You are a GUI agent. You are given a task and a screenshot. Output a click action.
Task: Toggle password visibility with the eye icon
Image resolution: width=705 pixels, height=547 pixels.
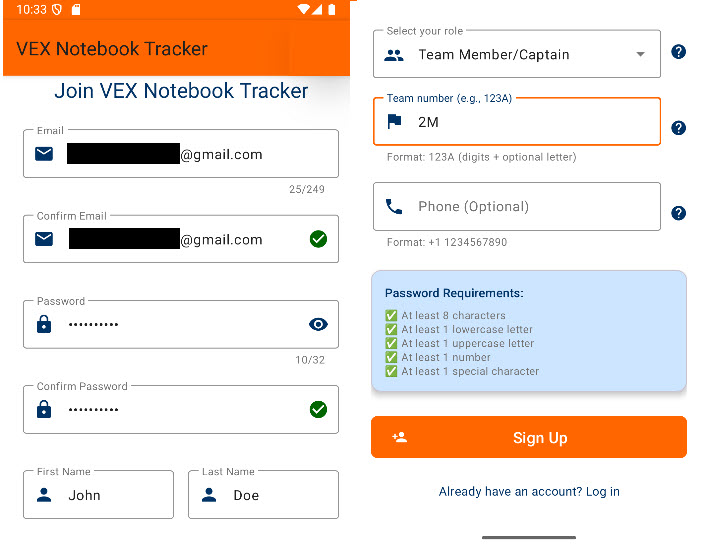click(318, 324)
